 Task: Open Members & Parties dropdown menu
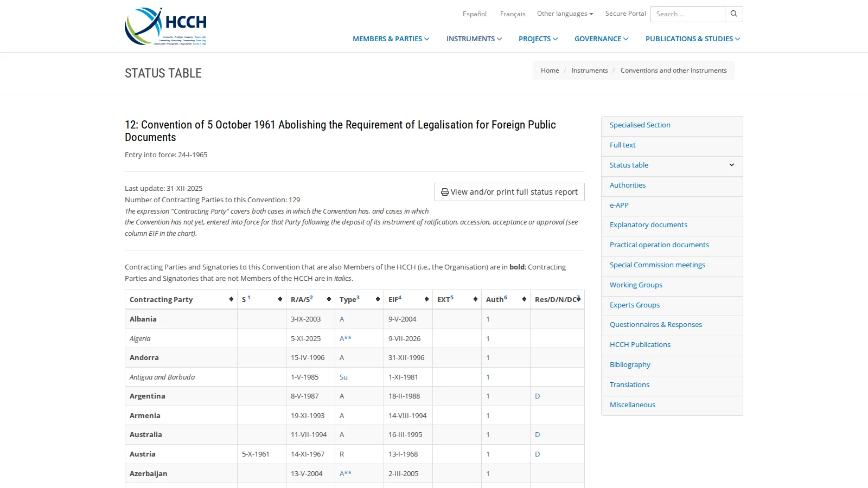pos(391,39)
